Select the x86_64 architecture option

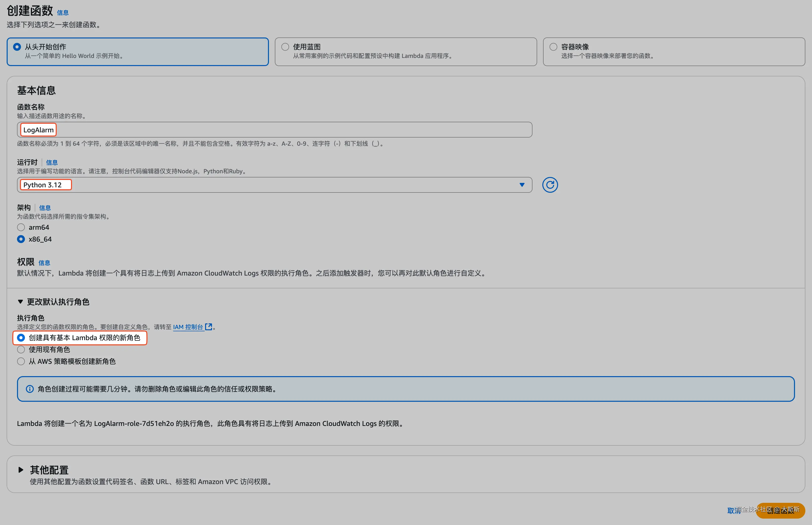(x=21, y=239)
